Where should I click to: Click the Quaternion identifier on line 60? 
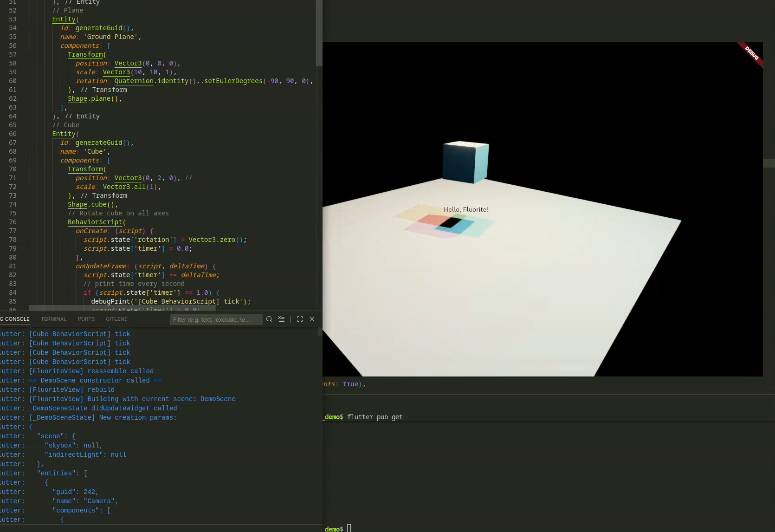point(134,81)
